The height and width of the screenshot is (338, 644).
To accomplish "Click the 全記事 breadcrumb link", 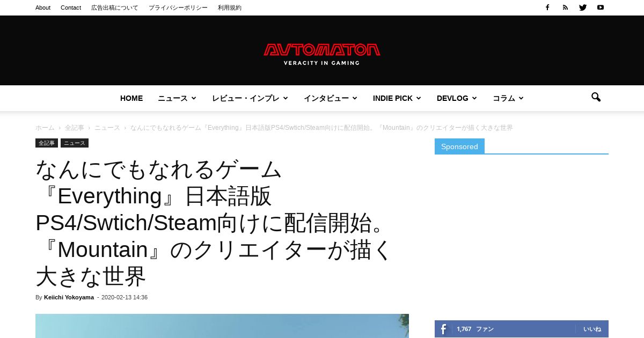I will (x=75, y=128).
